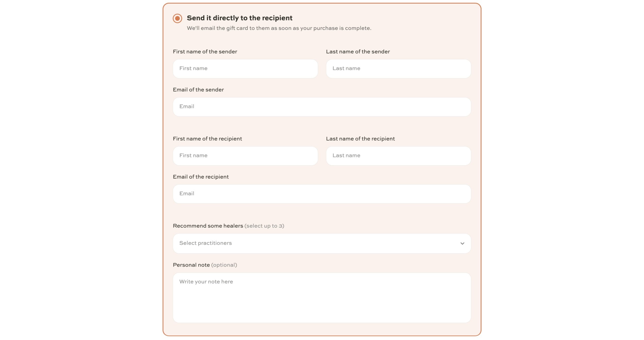The image size is (644, 340).
Task: Focus the recipient's First name input field
Action: click(x=245, y=156)
